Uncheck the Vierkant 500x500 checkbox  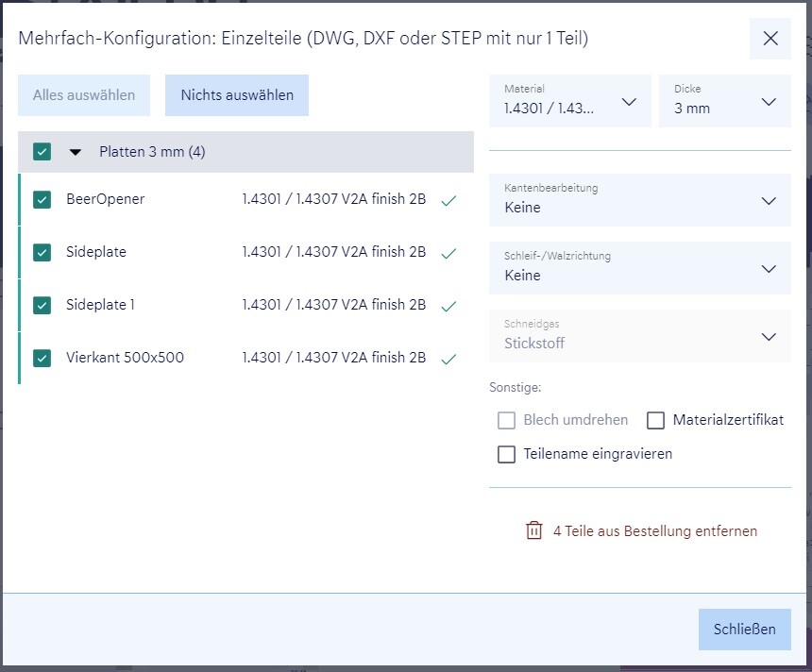[42, 358]
